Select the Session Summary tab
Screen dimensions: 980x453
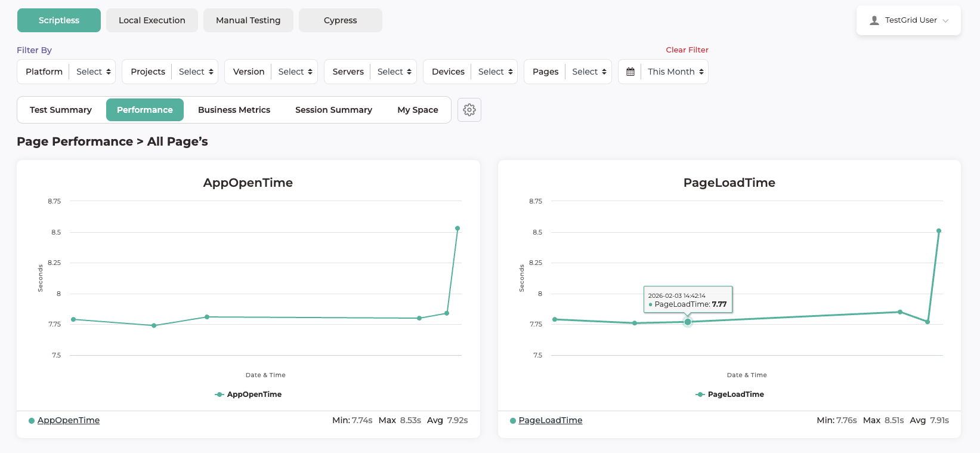[333, 110]
